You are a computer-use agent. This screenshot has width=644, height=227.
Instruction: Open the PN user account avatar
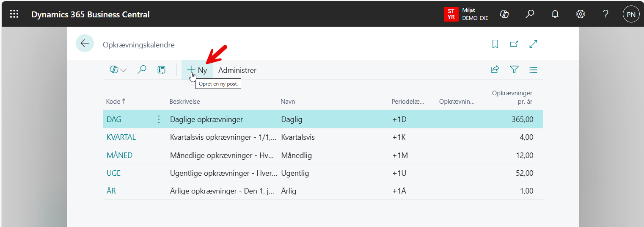click(631, 14)
